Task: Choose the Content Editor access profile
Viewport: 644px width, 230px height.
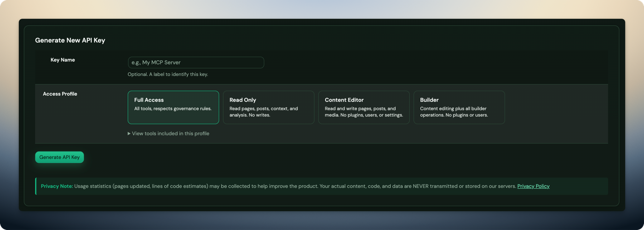Action: [364, 107]
